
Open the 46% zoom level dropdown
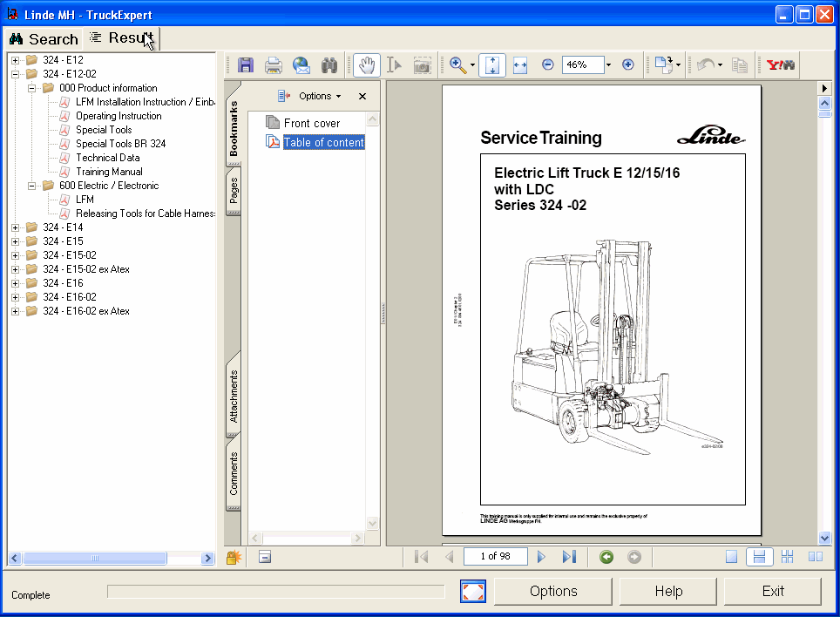click(608, 64)
